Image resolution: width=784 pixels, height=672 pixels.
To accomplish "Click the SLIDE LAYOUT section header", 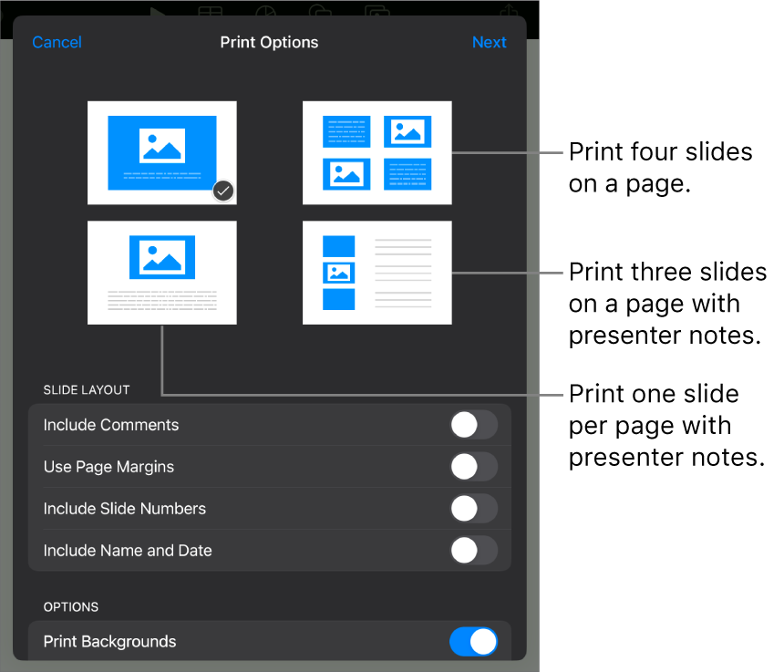I will [87, 390].
